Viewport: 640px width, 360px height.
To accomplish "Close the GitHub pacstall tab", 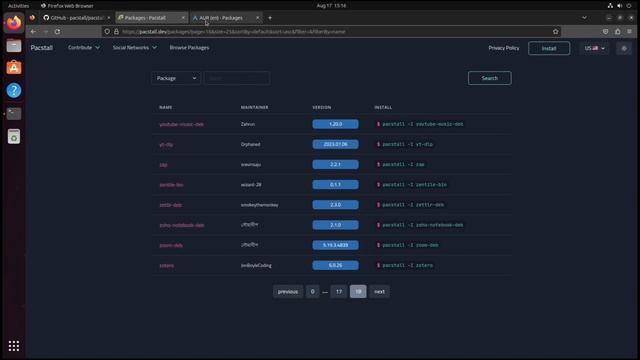I will (x=109, y=18).
